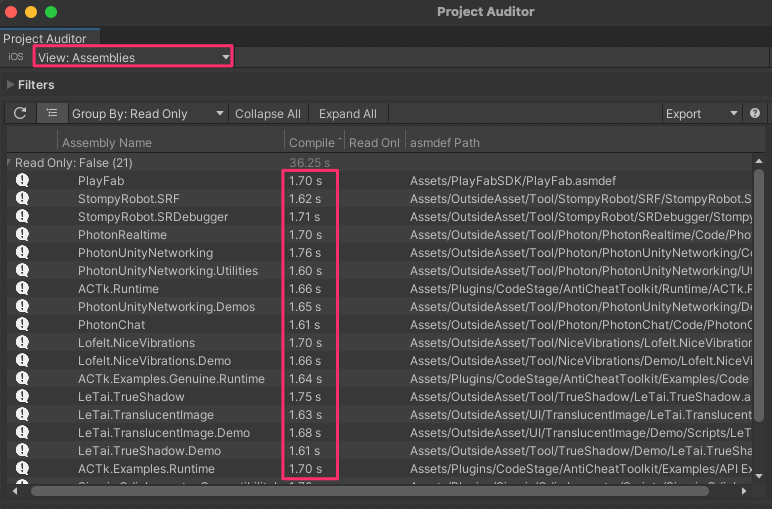Click the info icon beside StompyRobot.SRF

[22, 198]
